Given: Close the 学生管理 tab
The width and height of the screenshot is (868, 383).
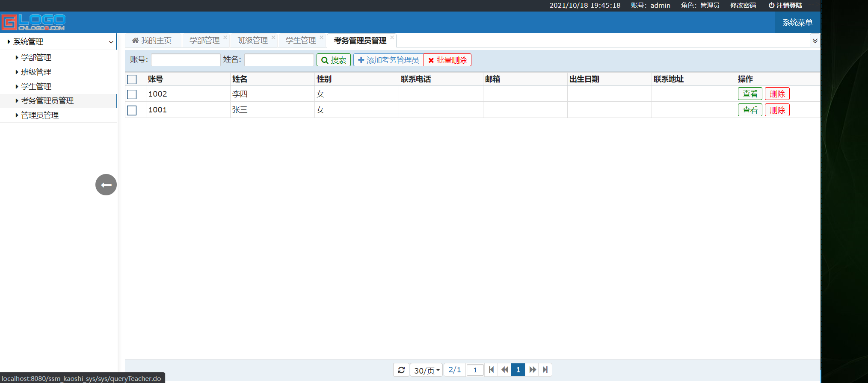Looking at the screenshot, I should pos(322,37).
